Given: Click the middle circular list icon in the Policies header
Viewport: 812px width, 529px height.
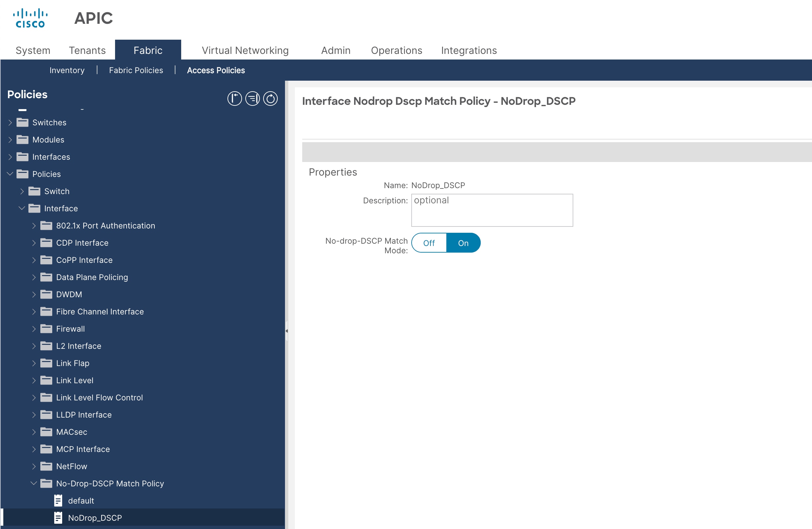Looking at the screenshot, I should [253, 99].
